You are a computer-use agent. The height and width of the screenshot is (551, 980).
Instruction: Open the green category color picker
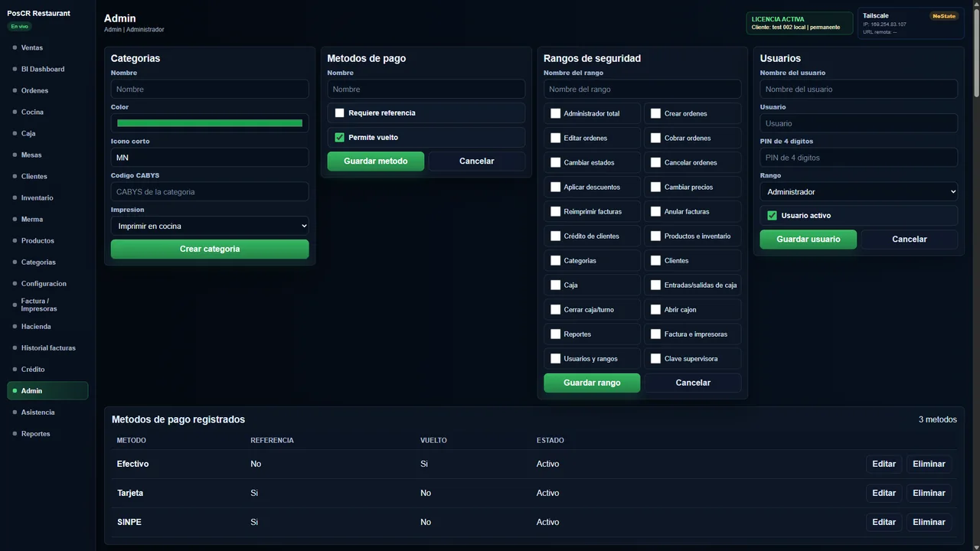pos(210,123)
